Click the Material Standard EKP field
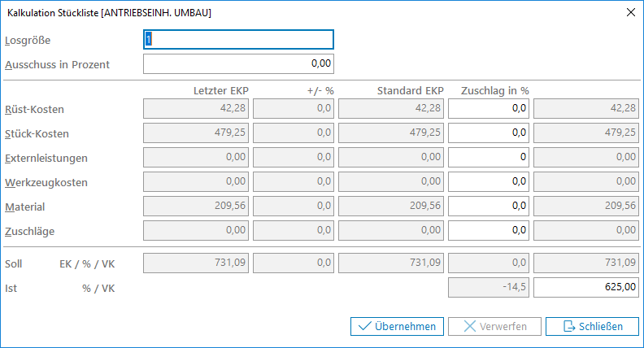 [x=391, y=206]
